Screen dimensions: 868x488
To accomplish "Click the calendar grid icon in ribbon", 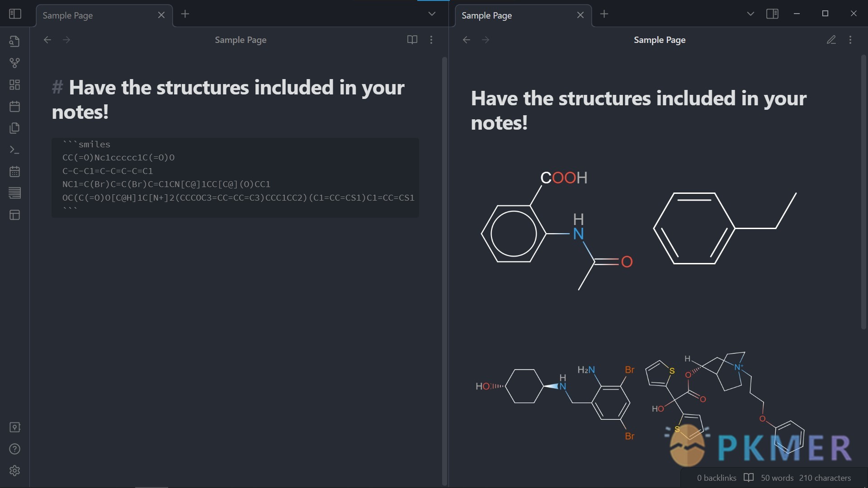I will pos(14,171).
